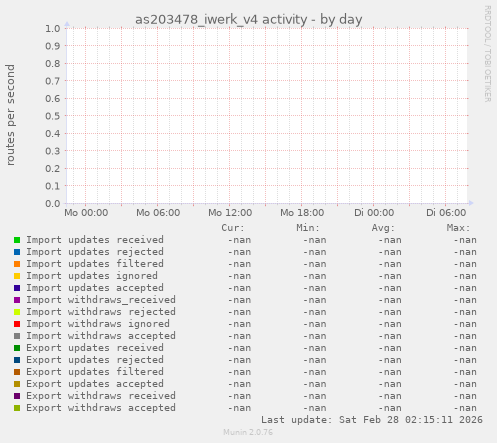The height and width of the screenshot is (443, 497).
Task: Click the gray Import withdraws accepted swatch
Action: tap(17, 336)
